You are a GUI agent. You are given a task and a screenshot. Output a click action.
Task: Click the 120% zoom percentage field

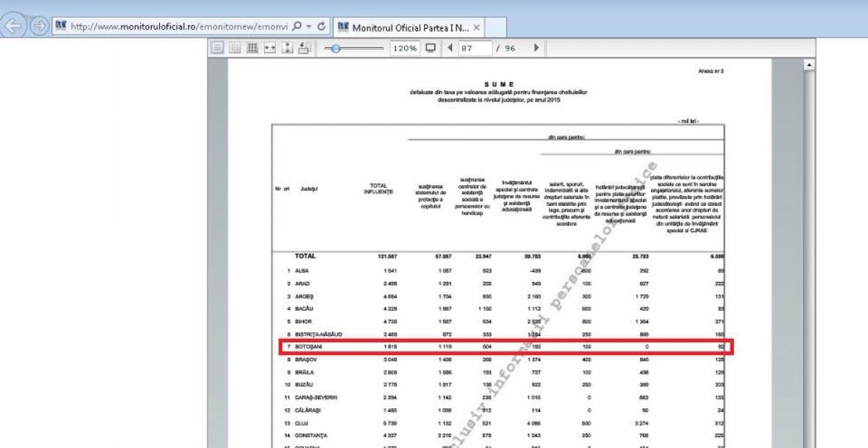pos(404,48)
